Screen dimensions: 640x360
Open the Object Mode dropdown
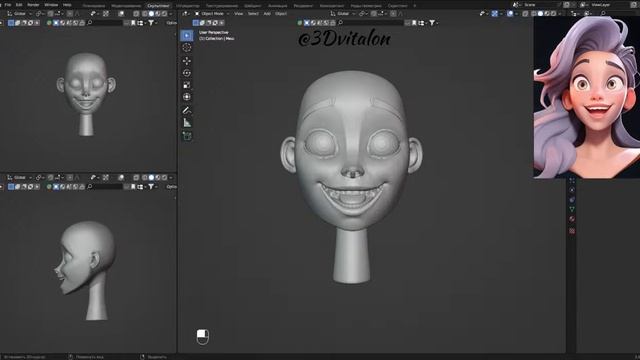click(212, 13)
